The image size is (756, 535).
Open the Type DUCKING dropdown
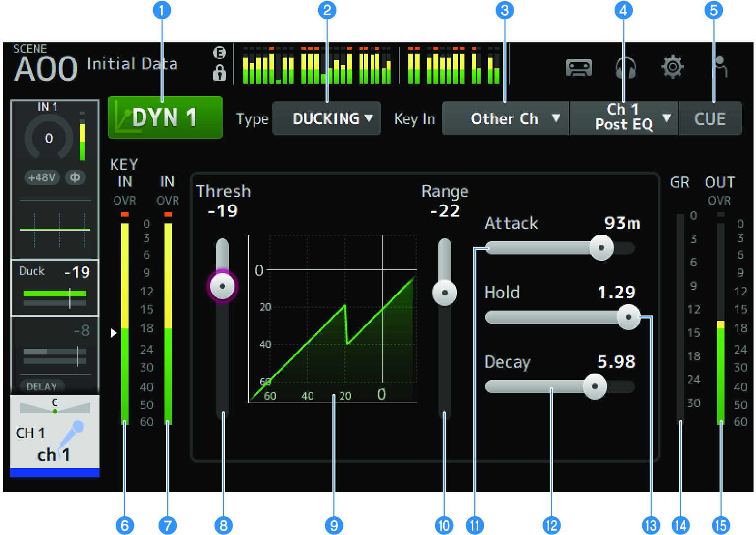click(x=327, y=118)
